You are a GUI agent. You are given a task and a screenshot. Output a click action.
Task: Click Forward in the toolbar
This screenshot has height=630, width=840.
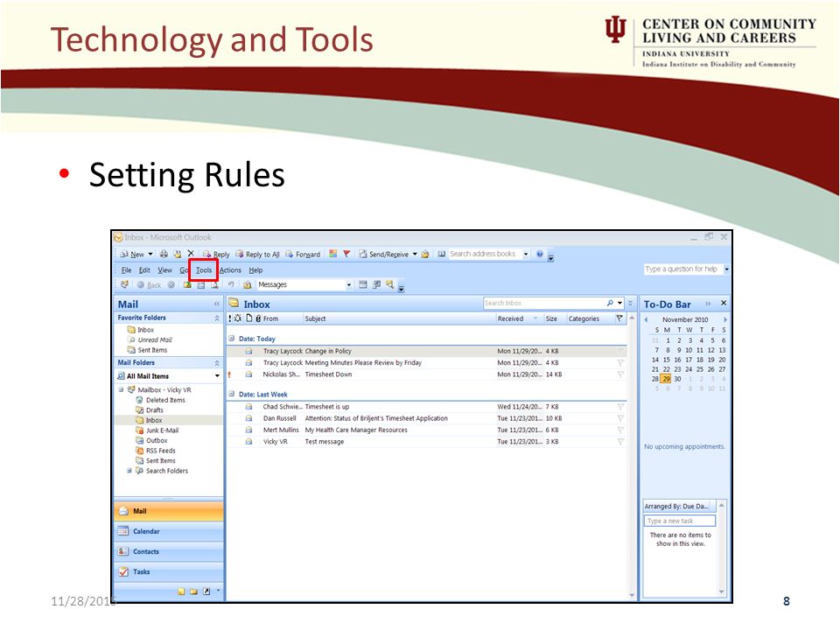[303, 254]
